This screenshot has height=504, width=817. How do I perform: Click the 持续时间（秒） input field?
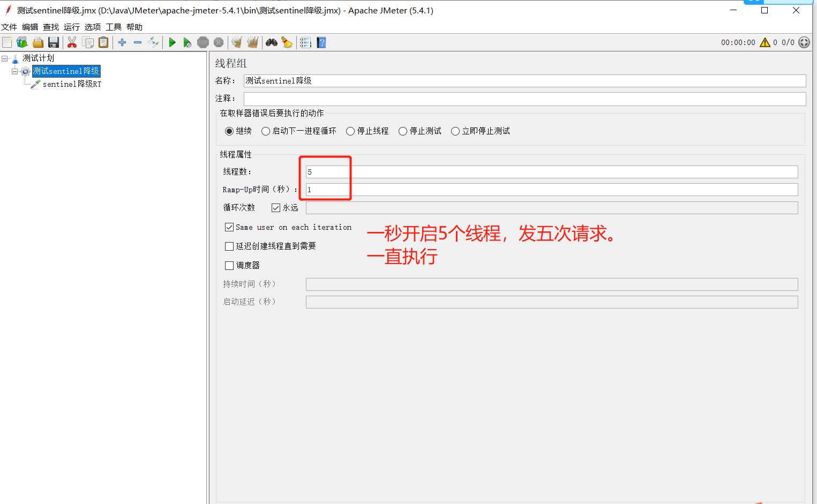(552, 284)
